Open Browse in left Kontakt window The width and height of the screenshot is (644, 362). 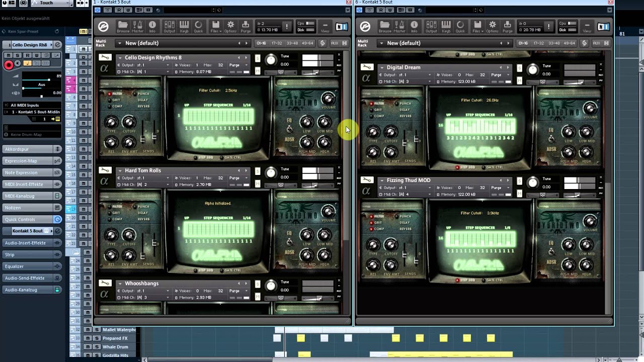click(x=123, y=27)
